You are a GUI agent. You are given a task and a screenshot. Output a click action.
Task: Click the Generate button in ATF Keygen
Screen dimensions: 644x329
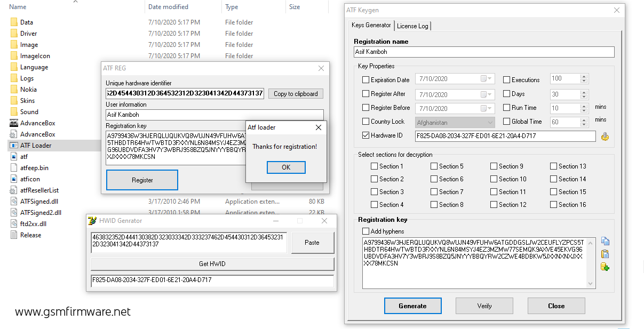tap(413, 306)
